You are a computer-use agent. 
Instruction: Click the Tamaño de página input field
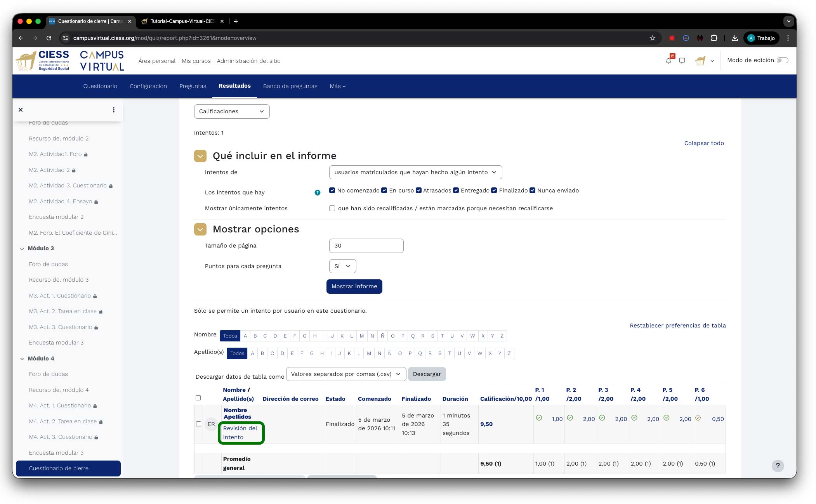[366, 246]
